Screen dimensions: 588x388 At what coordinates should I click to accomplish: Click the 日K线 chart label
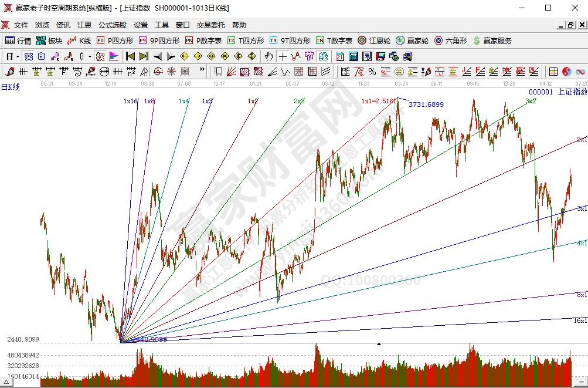(x=11, y=87)
